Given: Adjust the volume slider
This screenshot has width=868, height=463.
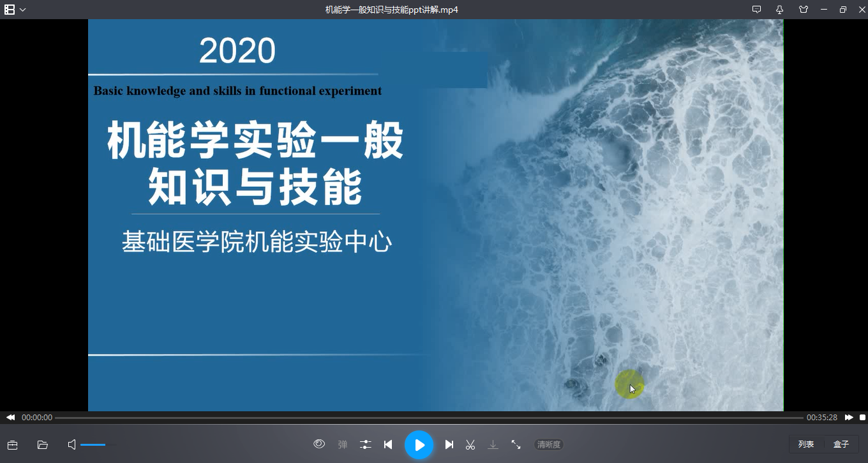Looking at the screenshot, I should 98,444.
